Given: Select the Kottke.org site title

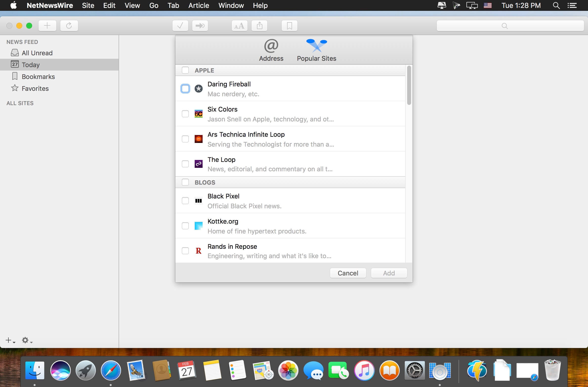Looking at the screenshot, I should [223, 221].
